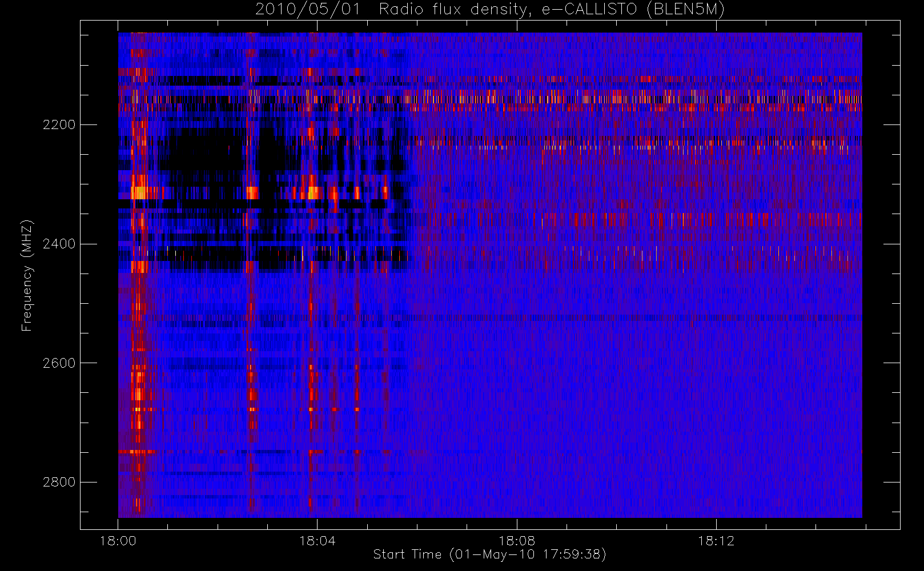This screenshot has height=571, width=924.
Task: Click the 2800 frequency tick label
Action: click(x=59, y=482)
